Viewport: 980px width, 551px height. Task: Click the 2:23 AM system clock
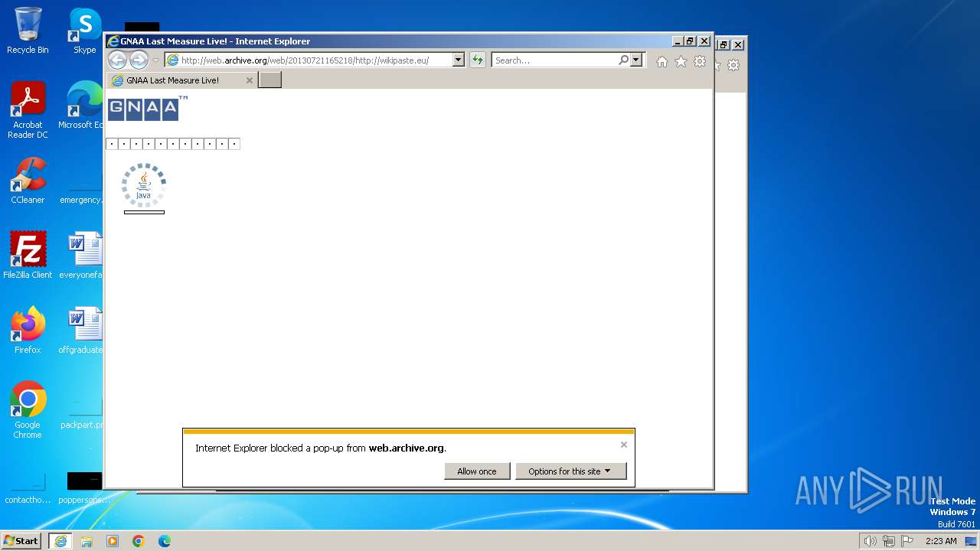940,541
